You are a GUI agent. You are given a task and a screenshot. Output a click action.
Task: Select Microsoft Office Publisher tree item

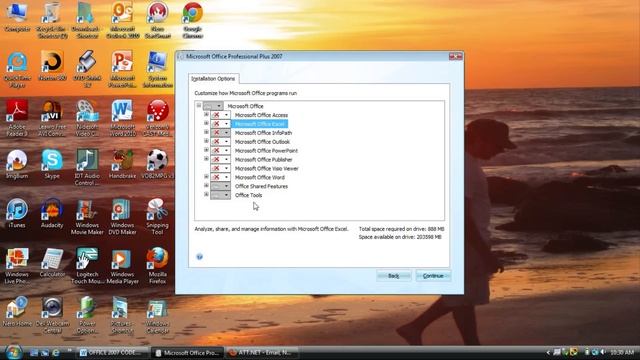(264, 160)
